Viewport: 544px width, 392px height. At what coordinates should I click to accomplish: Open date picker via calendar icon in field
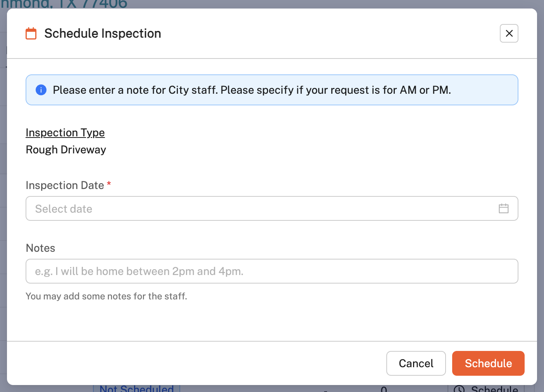503,208
